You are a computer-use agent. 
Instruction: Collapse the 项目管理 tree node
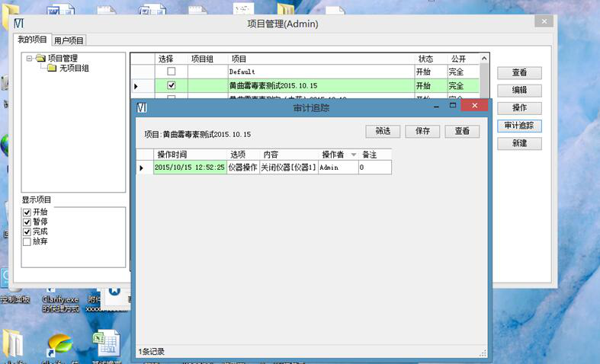30,59
